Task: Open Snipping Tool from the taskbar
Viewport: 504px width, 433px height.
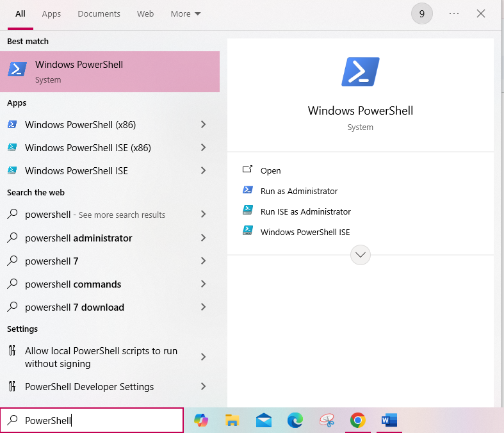Action: (327, 420)
